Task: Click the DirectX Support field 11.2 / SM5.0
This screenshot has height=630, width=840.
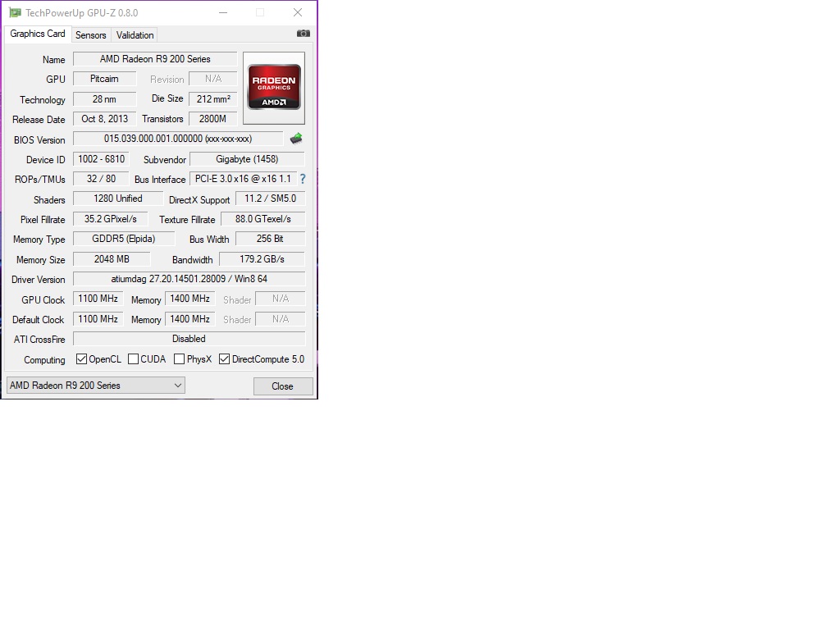Action: point(270,199)
